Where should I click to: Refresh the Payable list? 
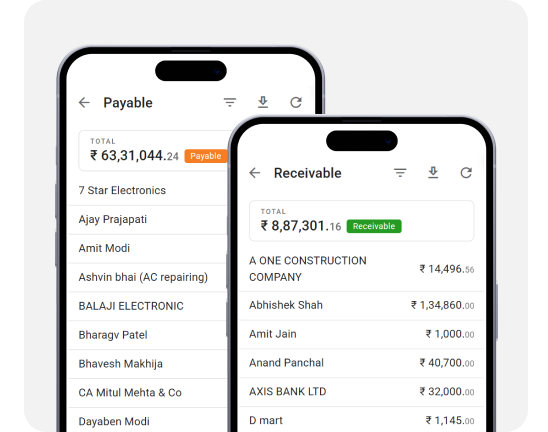pyautogui.click(x=296, y=102)
